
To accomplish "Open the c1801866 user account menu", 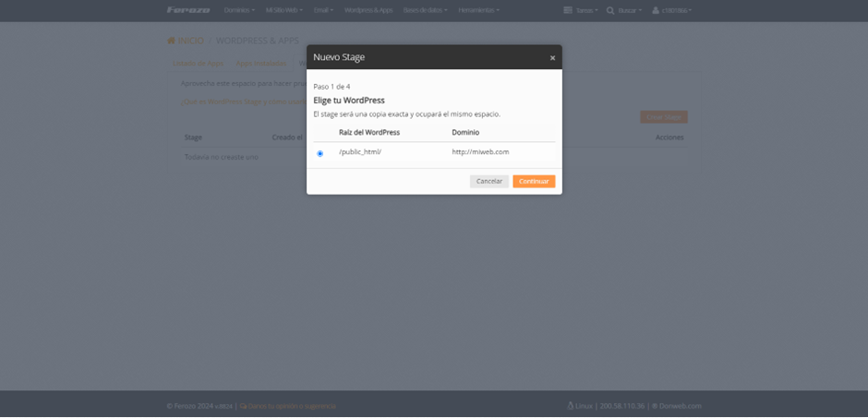I will click(x=672, y=10).
